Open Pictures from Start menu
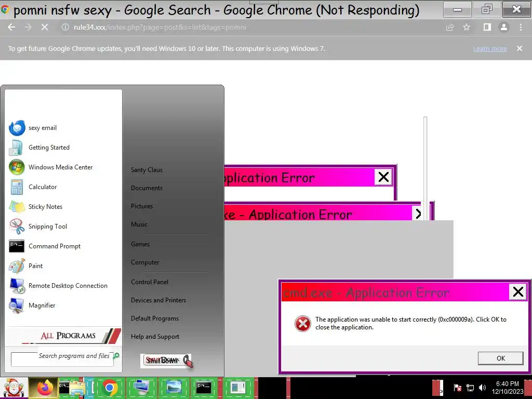532x399 pixels. point(142,206)
